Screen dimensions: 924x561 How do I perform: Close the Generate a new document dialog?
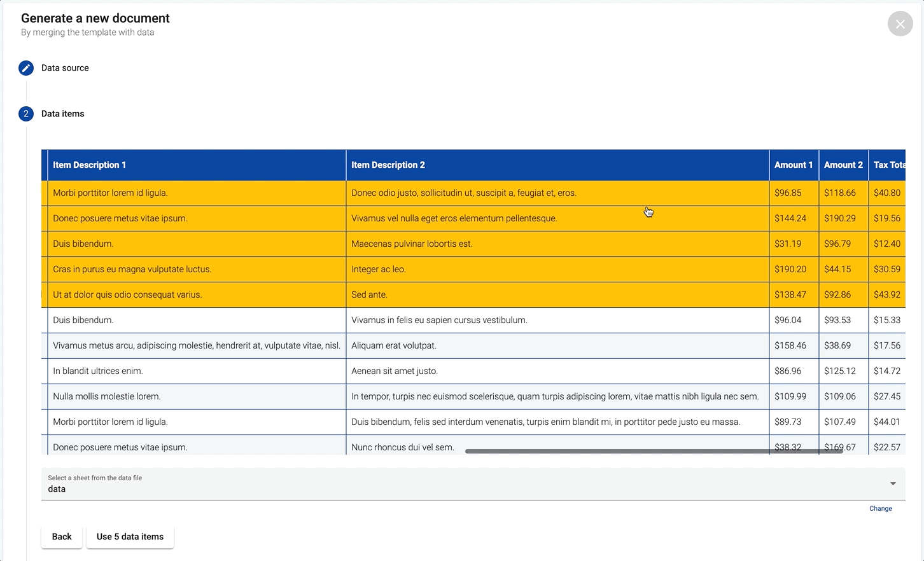coord(900,24)
